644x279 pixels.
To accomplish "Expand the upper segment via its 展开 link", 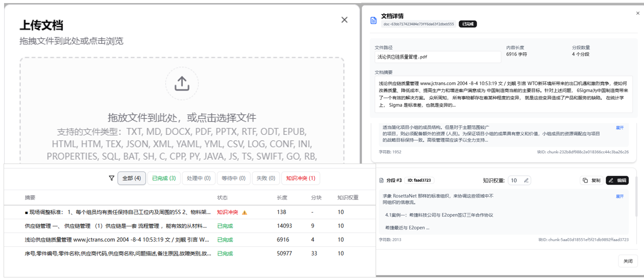I will pos(620,128).
